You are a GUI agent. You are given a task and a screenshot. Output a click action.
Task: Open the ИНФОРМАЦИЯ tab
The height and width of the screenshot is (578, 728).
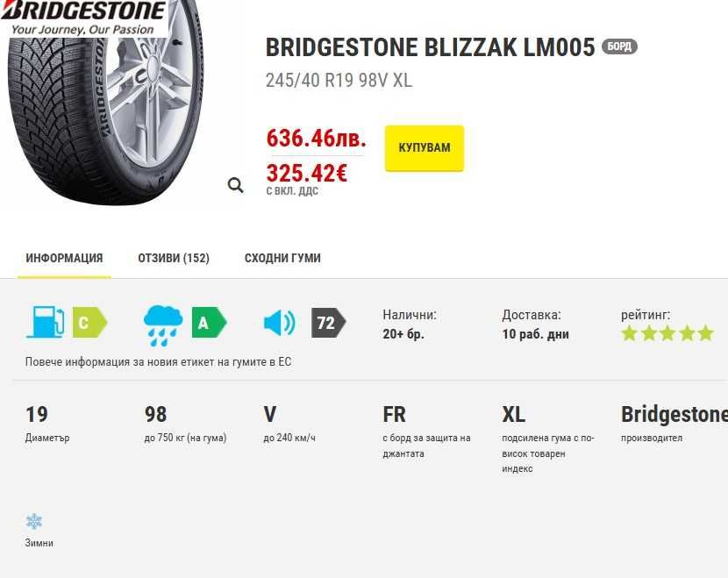pyautogui.click(x=64, y=258)
